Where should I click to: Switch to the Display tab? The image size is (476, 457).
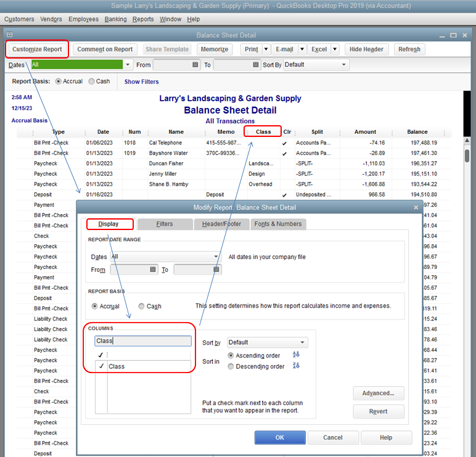pos(110,224)
